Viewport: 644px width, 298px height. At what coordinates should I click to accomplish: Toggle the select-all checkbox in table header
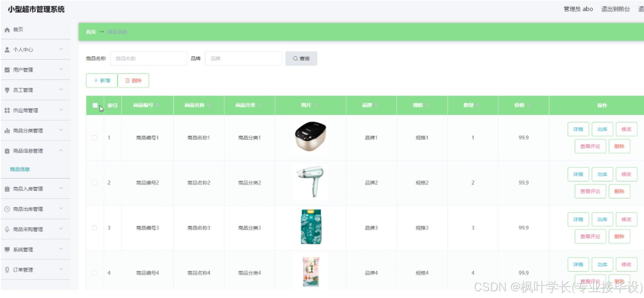95,105
